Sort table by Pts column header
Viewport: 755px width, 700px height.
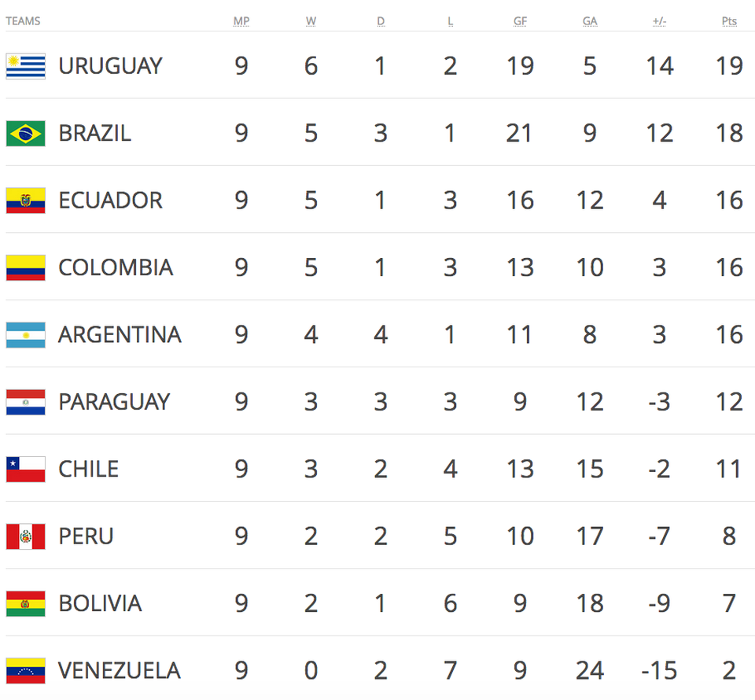point(729,21)
